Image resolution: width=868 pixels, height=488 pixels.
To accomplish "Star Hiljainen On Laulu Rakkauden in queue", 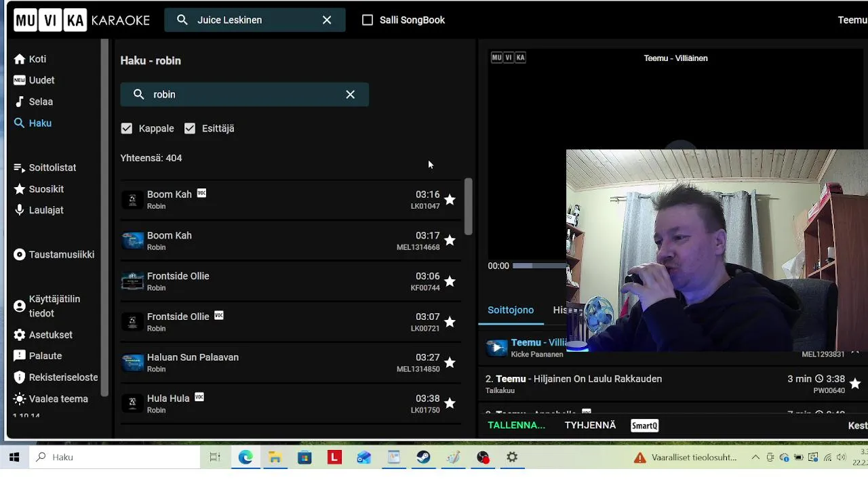I will pyautogui.click(x=855, y=384).
